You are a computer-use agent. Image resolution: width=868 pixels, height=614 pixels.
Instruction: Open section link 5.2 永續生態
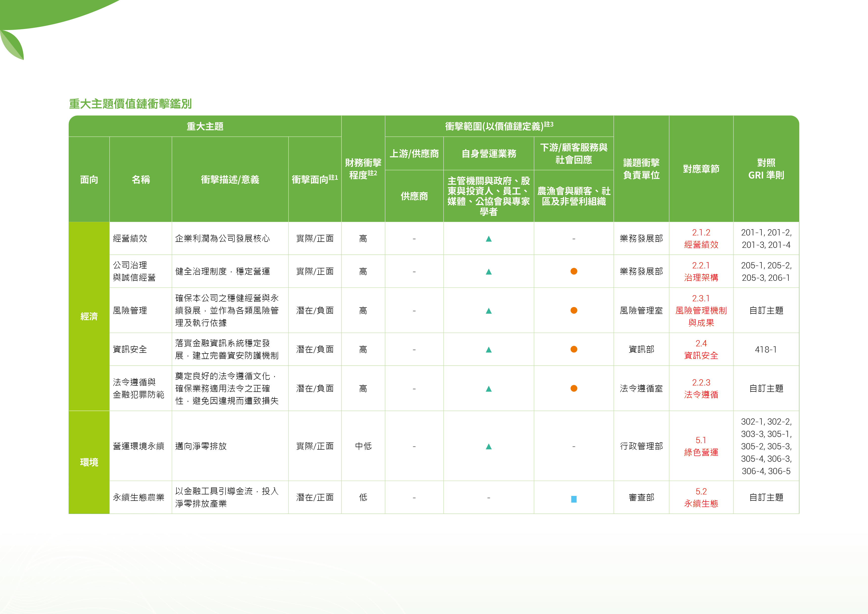coord(701,497)
